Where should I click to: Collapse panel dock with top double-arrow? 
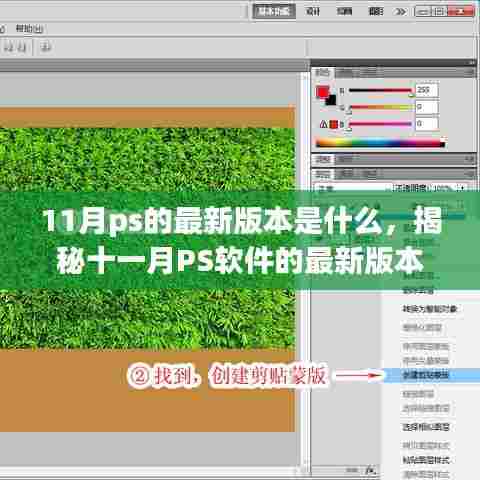[x=471, y=63]
